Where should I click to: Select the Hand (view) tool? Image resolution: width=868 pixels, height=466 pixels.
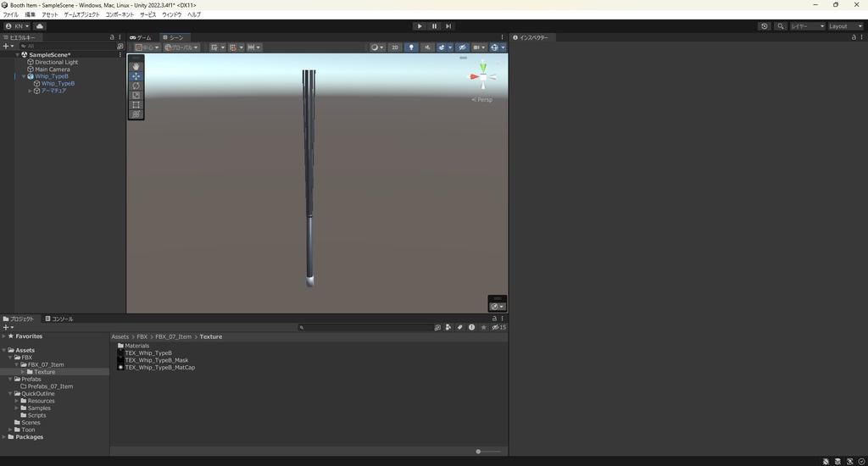coord(136,66)
